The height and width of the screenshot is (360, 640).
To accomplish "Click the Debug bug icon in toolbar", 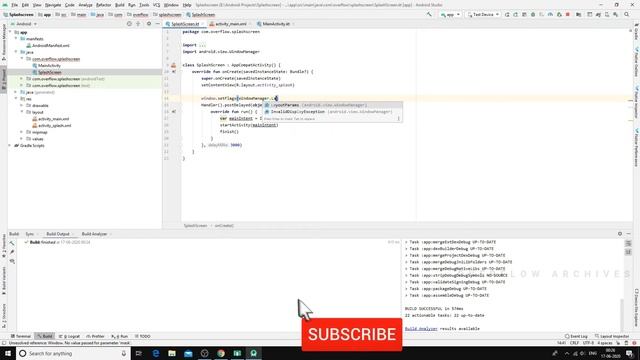I will tap(533, 15).
